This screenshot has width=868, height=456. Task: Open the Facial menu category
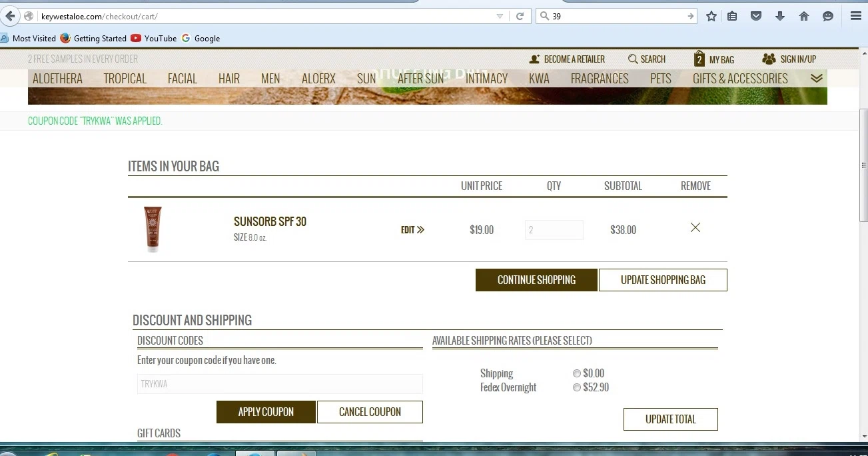point(183,79)
